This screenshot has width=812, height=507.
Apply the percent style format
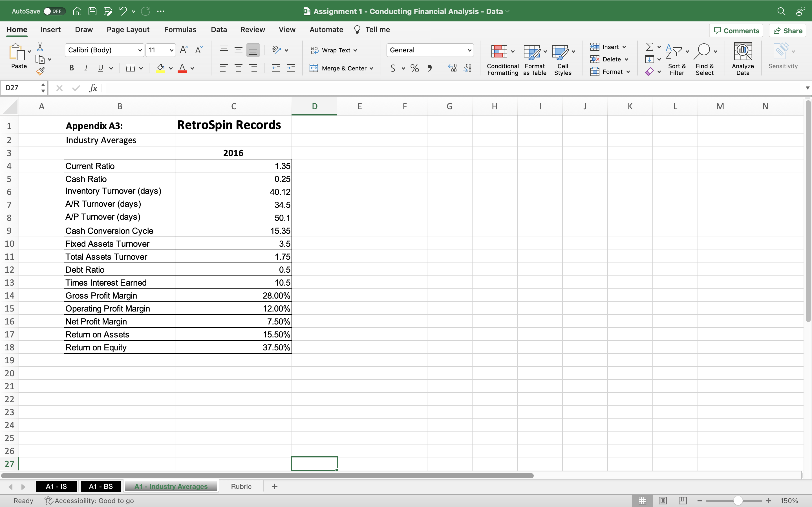(x=414, y=68)
